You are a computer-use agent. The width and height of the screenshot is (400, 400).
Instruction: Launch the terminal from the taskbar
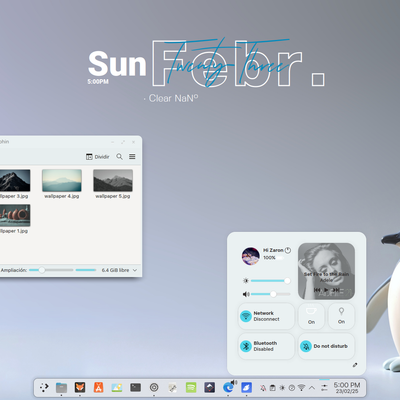click(x=135, y=387)
